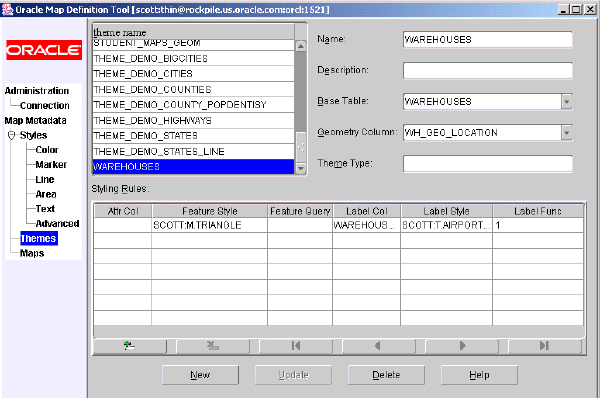Click the Label Func cell containing 1
The height and width of the screenshot is (398, 600).
[x=538, y=225]
